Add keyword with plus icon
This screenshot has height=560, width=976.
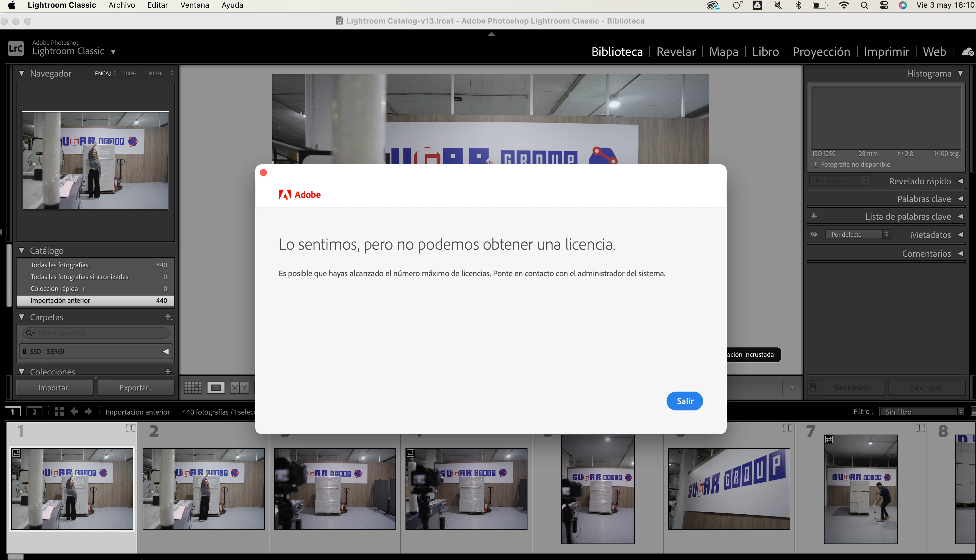(x=814, y=216)
